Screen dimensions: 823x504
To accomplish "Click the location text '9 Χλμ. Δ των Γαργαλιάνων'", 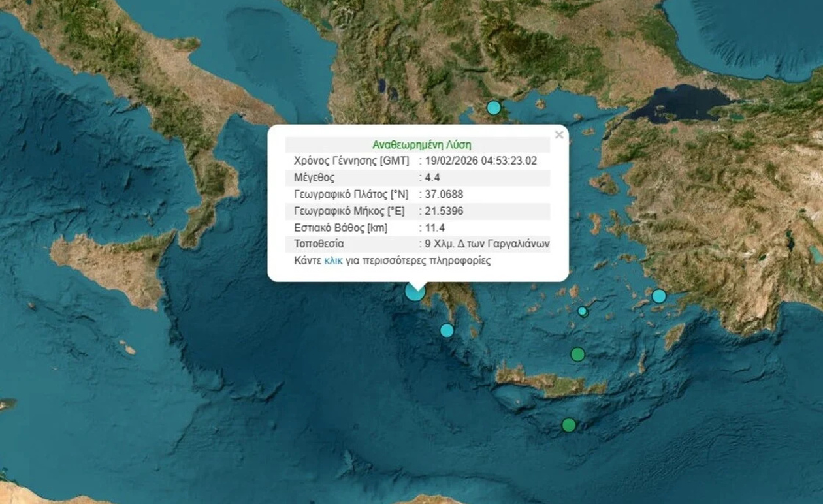I will click(x=487, y=244).
